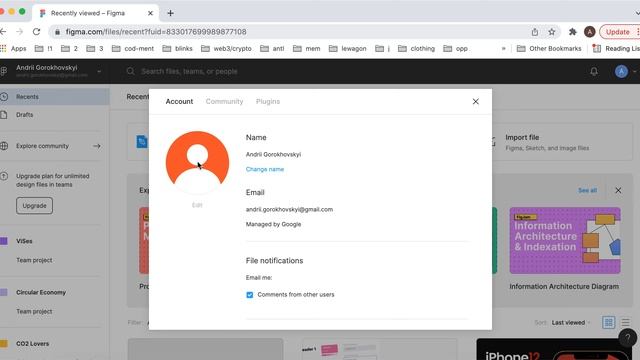Click the Explore community arrow icon
Screen dimensions: 640x360
[x=97, y=146]
